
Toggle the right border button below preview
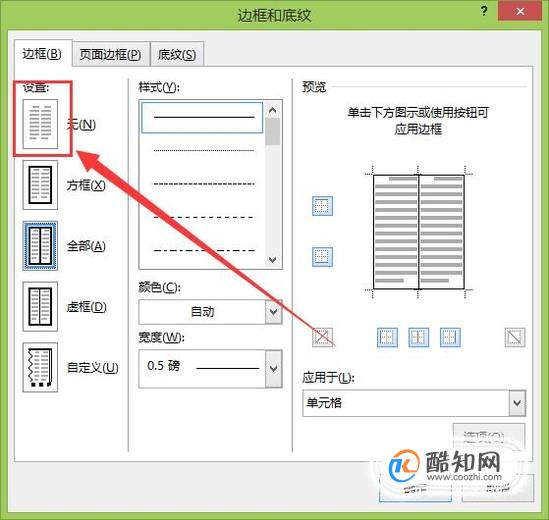coord(450,338)
